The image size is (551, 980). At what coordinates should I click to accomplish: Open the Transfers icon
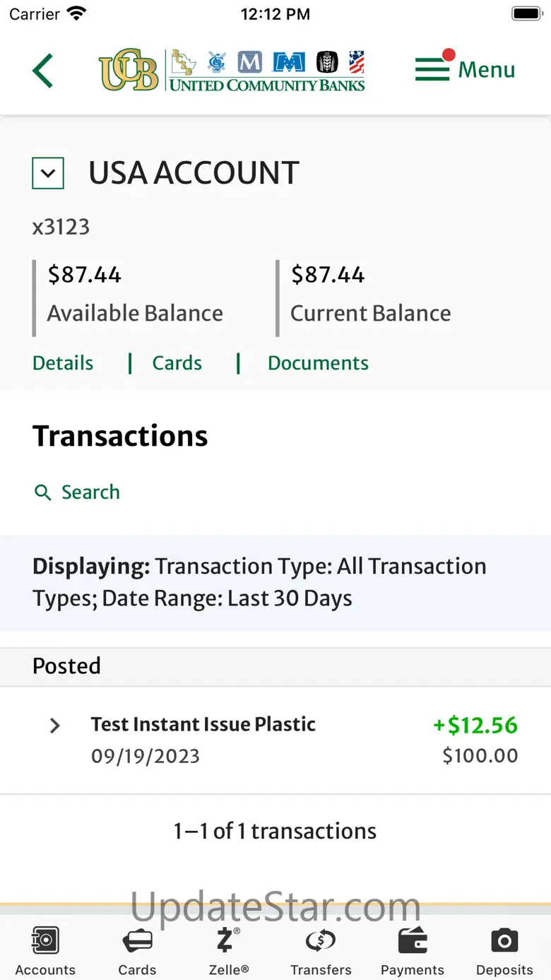[321, 940]
